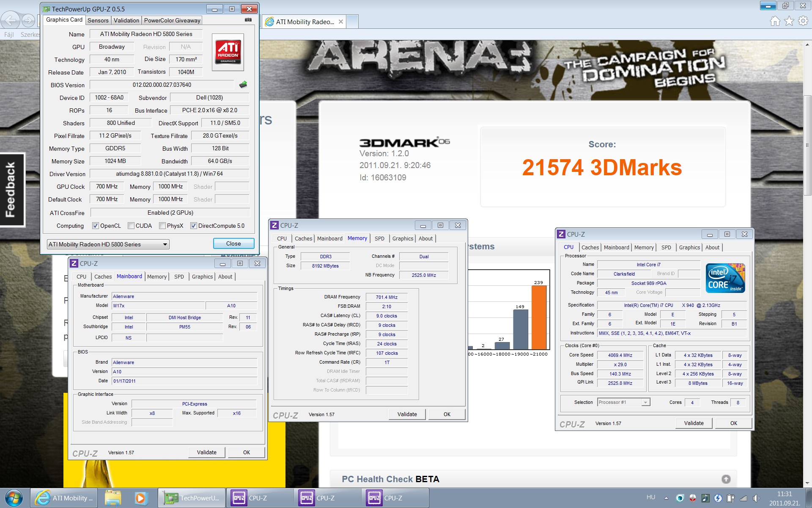Image resolution: width=812 pixels, height=508 pixels.
Task: Click the Clarksfield code name value
Action: pos(624,274)
